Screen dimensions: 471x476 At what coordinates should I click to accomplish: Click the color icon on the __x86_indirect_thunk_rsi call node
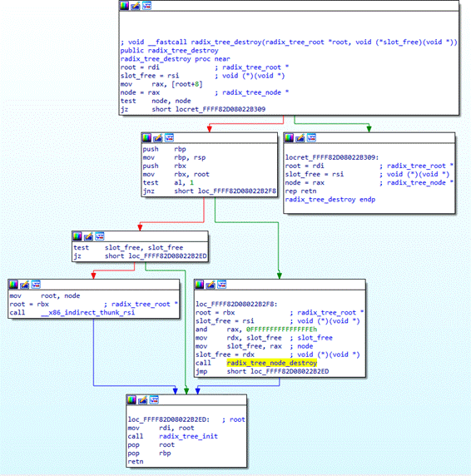coord(13,285)
